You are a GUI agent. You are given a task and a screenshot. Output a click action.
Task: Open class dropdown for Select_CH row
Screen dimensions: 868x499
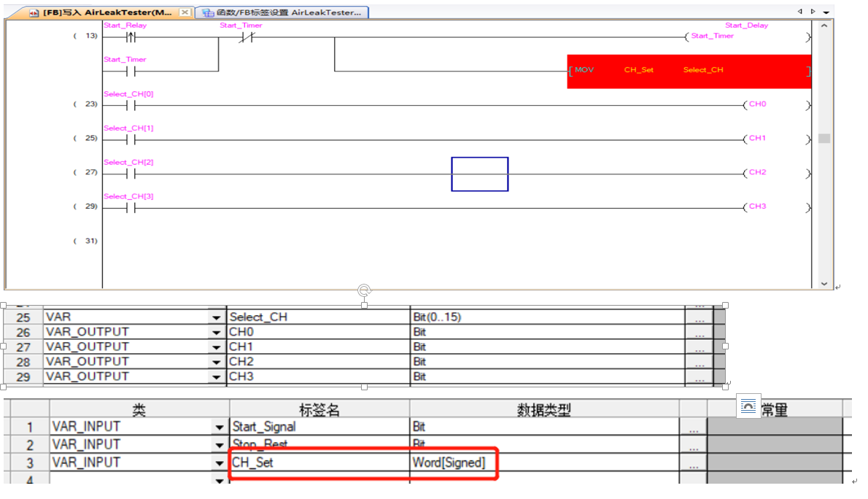[216, 318]
